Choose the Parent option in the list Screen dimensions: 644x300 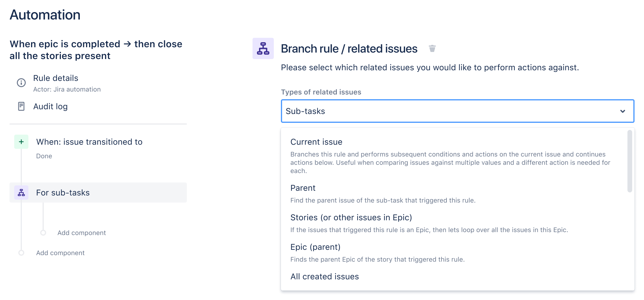point(303,188)
